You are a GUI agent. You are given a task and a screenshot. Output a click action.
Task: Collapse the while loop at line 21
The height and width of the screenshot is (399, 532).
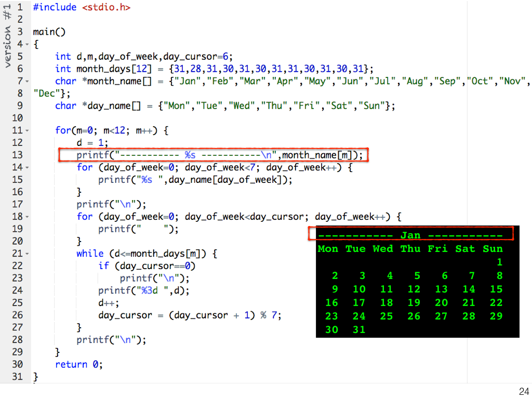pyautogui.click(x=27, y=254)
